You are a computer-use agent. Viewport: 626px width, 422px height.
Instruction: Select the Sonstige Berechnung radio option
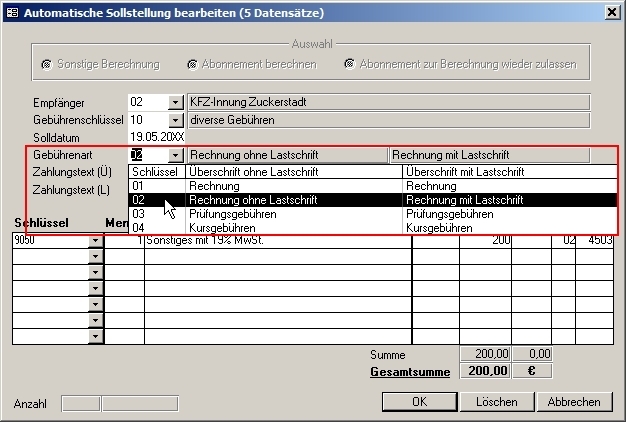click(x=47, y=64)
